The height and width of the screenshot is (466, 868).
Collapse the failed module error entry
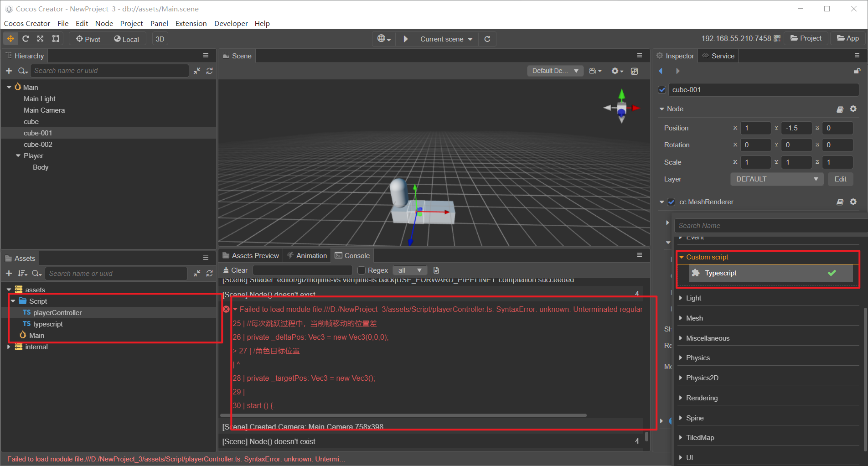235,309
